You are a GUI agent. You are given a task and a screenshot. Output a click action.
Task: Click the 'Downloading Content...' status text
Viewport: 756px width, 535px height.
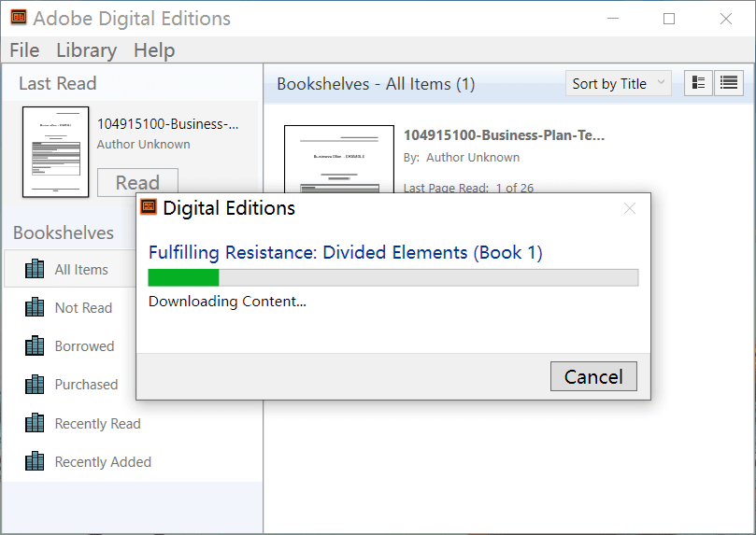tap(227, 302)
